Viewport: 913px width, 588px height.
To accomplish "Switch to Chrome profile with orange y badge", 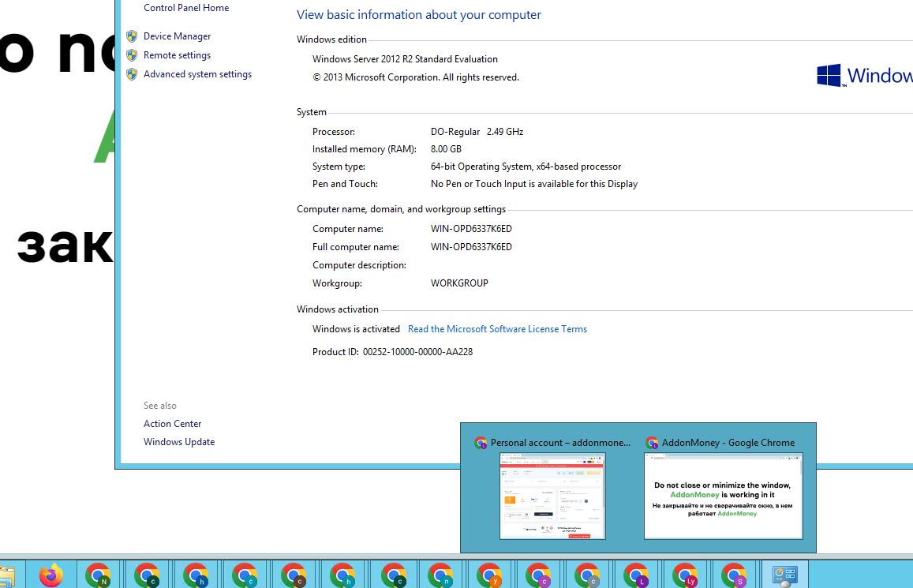I will pyautogui.click(x=489, y=575).
